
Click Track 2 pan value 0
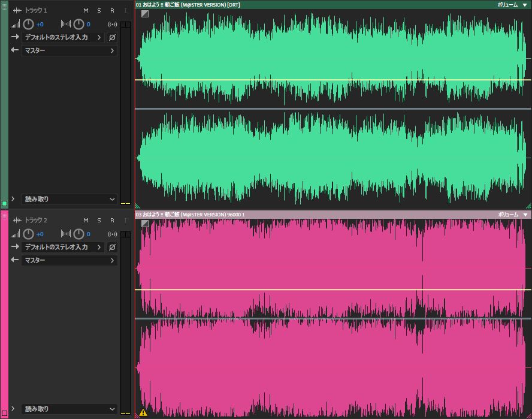(89, 234)
